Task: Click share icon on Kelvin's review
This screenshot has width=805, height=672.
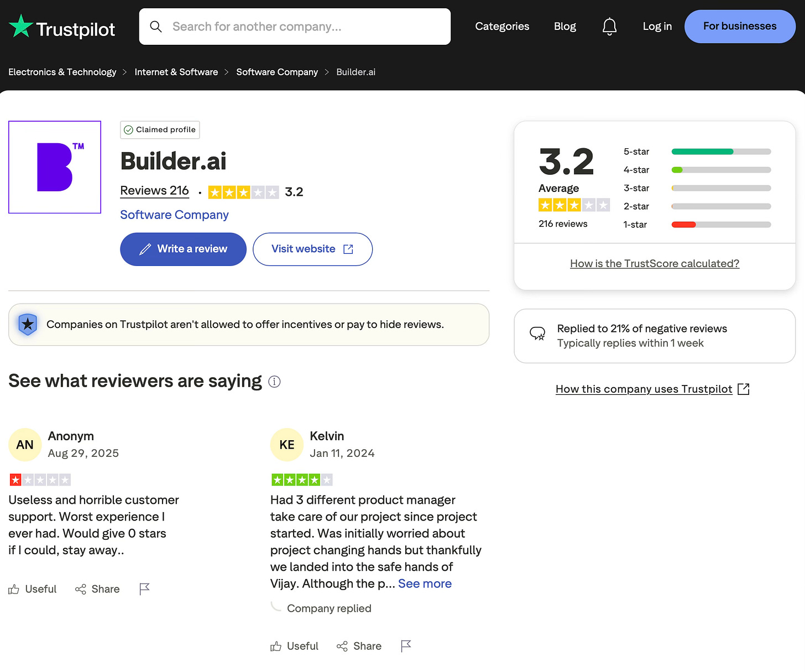Action: tap(342, 646)
